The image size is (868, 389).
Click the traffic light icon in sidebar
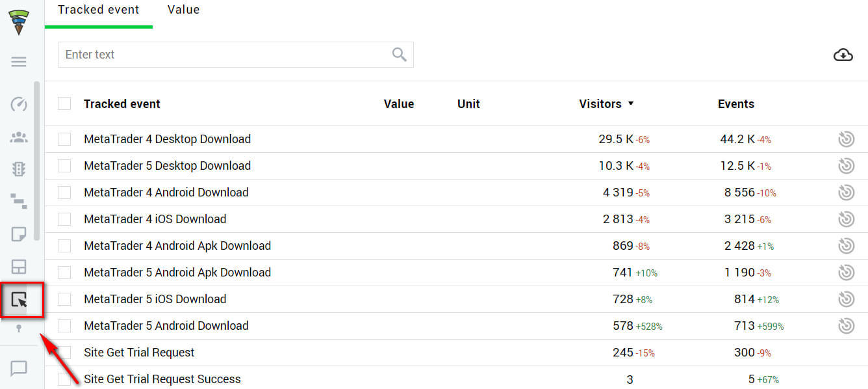pyautogui.click(x=19, y=169)
